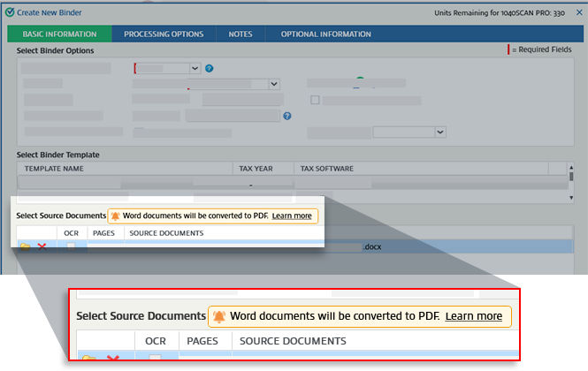
Task: Click red X delete icon in source row
Action: pyautogui.click(x=42, y=246)
